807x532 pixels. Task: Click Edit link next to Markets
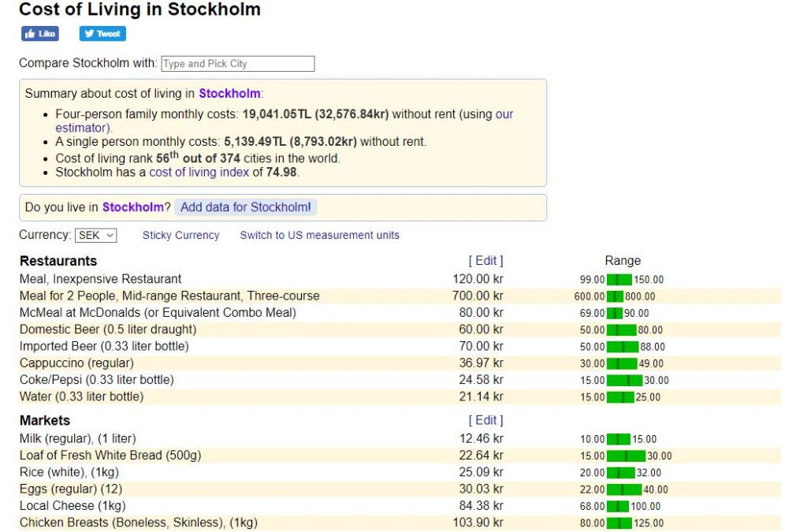pos(485,421)
